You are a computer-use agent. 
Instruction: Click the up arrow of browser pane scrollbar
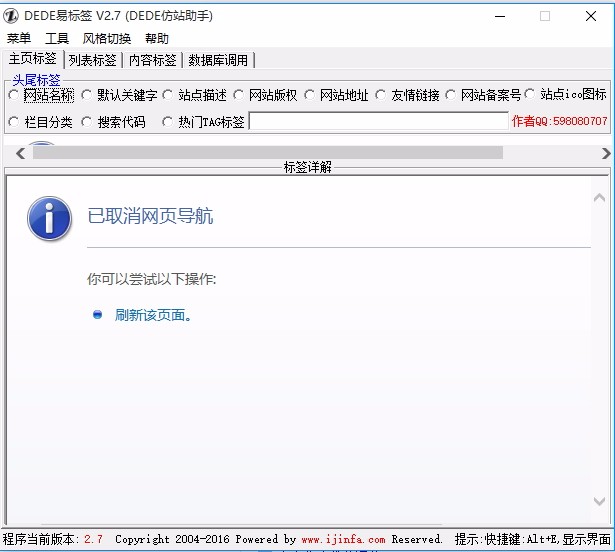(599, 198)
